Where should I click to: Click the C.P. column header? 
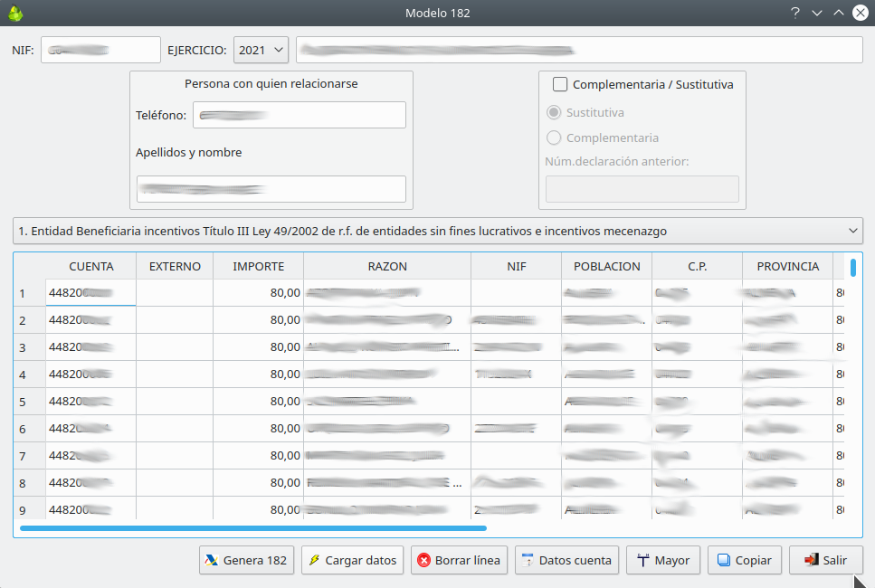[697, 266]
